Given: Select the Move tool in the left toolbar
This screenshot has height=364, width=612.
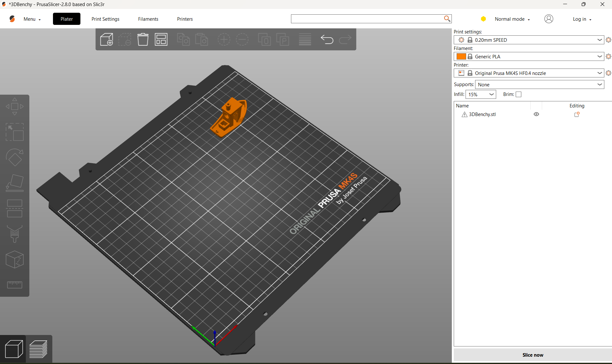Looking at the screenshot, I should click(x=15, y=106).
